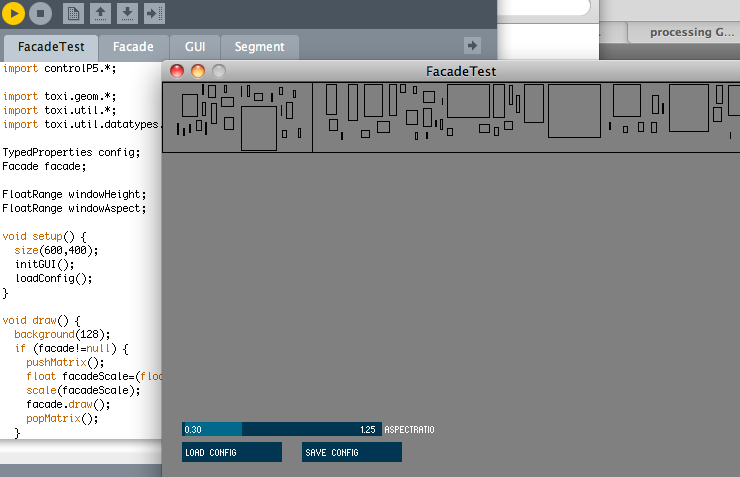Click the 'background(128);' line
This screenshot has height=477, width=740.
click(62, 335)
